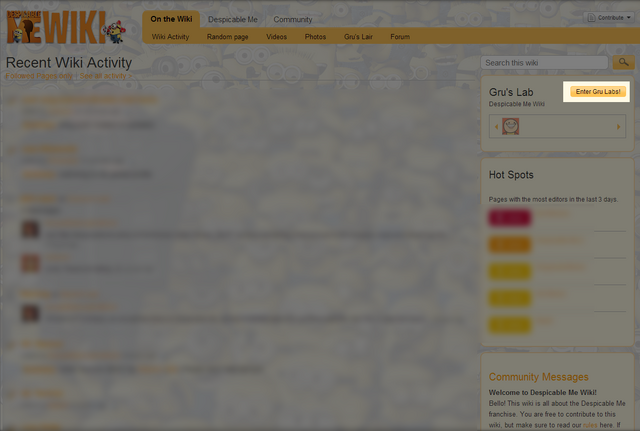
Task: Click the magnifier search button
Action: [623, 62]
